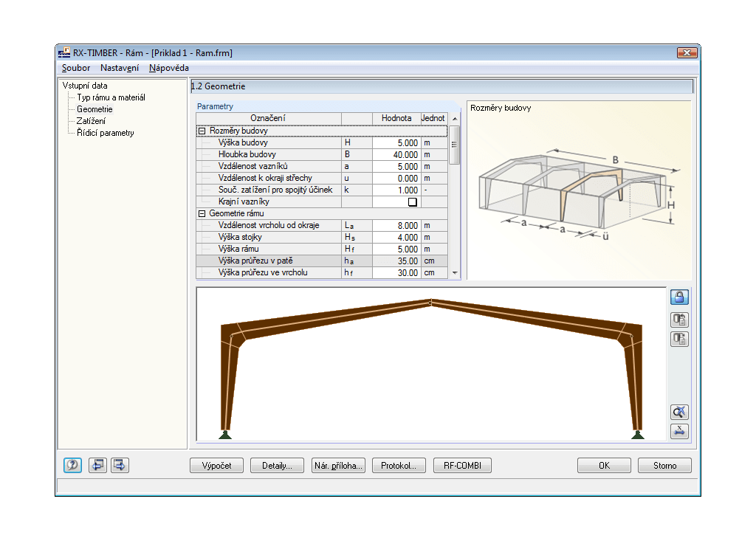Screen dimensions: 756x541
Task: Click the Krajní vazníky row label
Action: pyautogui.click(x=244, y=202)
